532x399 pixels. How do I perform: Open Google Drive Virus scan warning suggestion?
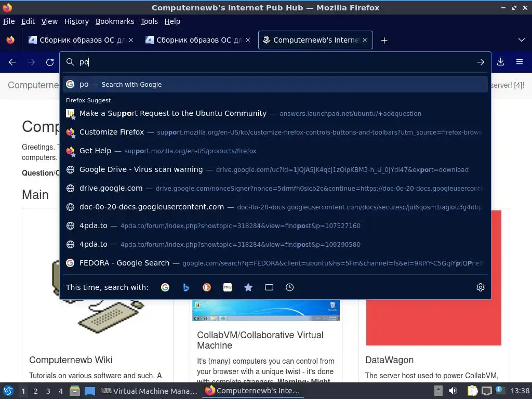275,169
